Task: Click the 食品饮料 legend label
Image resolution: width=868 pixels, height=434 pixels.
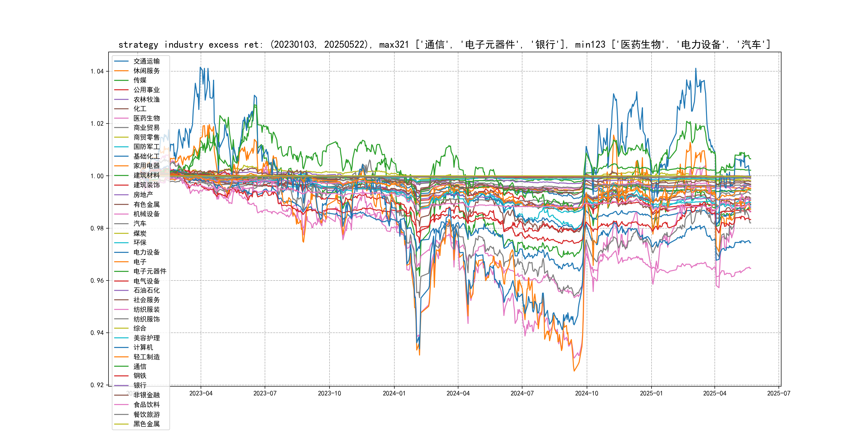Action: [146, 405]
